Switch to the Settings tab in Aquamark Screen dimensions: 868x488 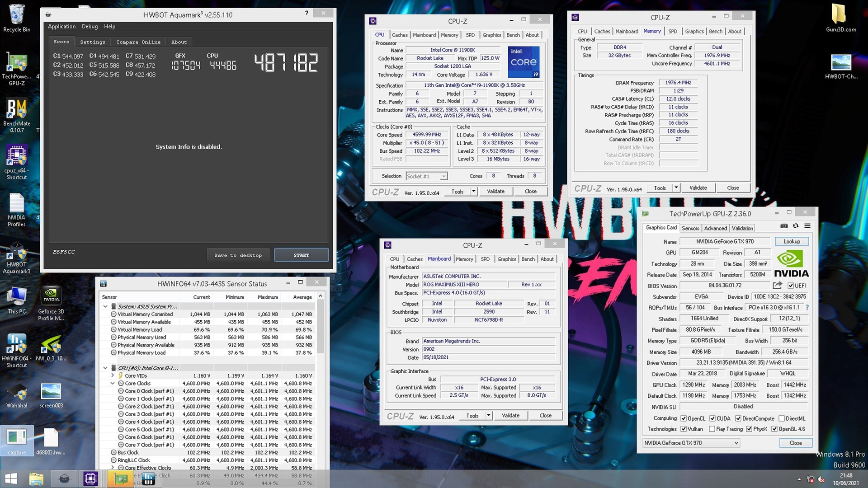coord(93,42)
